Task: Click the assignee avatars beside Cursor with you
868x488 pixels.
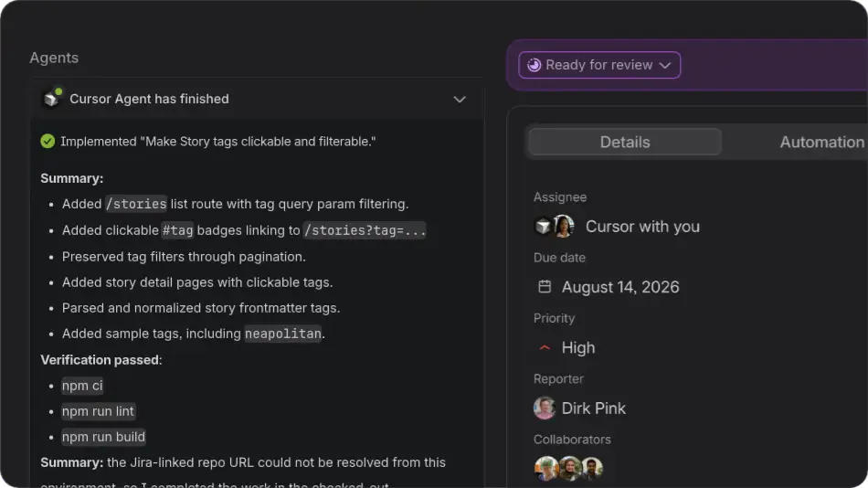Action: [554, 227]
